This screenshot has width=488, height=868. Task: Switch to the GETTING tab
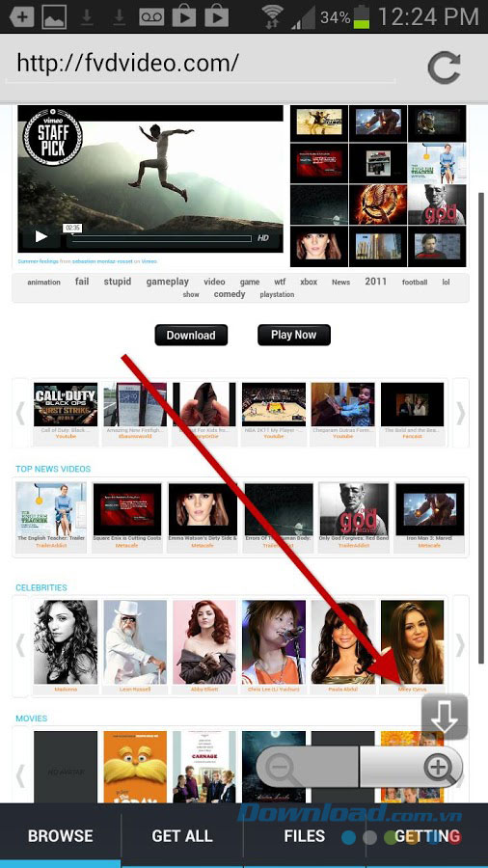[426, 836]
